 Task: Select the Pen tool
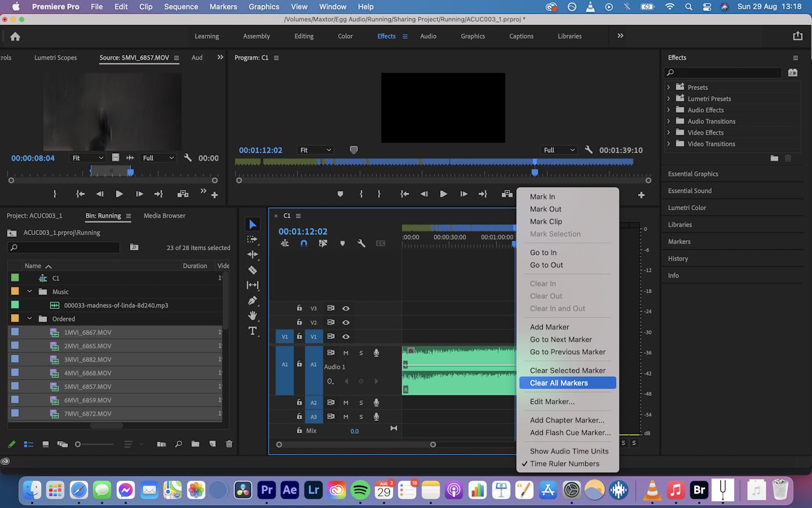point(252,300)
